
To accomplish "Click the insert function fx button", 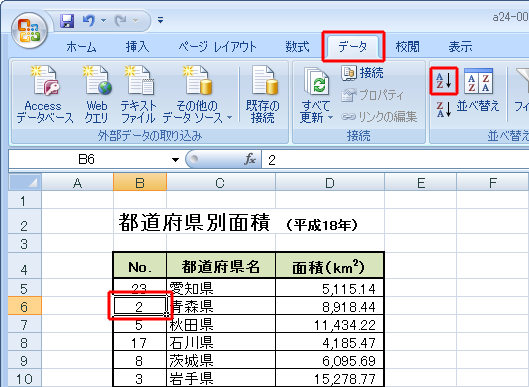I will [x=250, y=159].
